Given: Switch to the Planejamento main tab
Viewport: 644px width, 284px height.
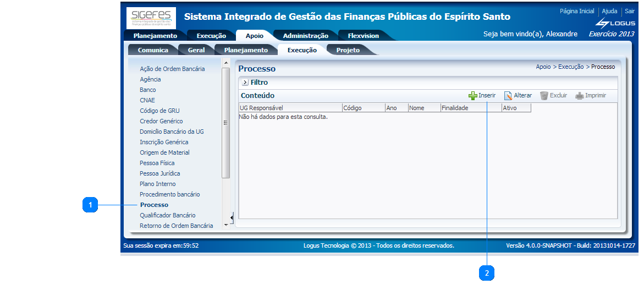Looking at the screenshot, I should click(x=155, y=36).
